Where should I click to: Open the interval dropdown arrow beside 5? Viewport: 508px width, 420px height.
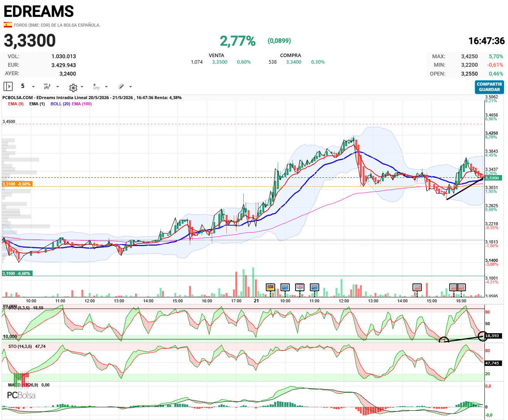pos(33,87)
